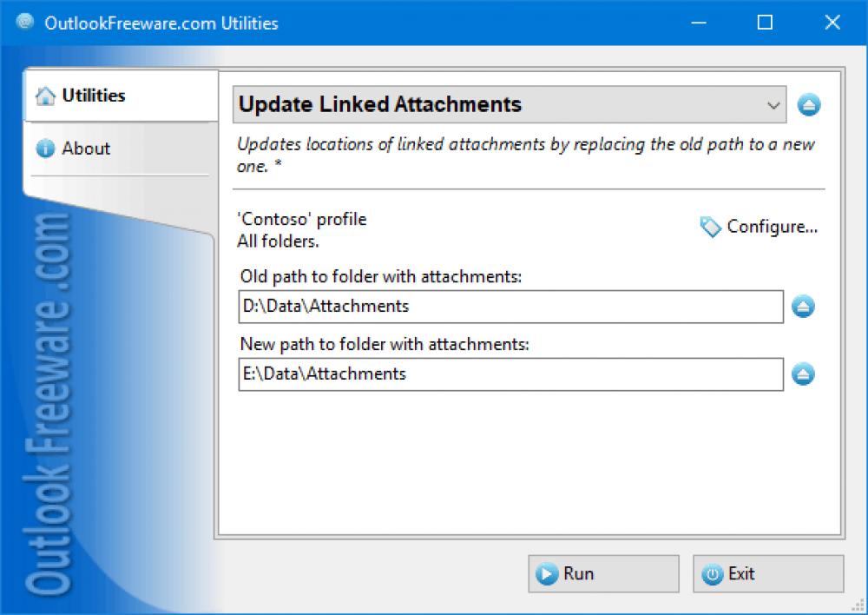868x615 pixels.
Task: Select the new attachments path E:\Data\Attachments field
Action: click(x=510, y=374)
